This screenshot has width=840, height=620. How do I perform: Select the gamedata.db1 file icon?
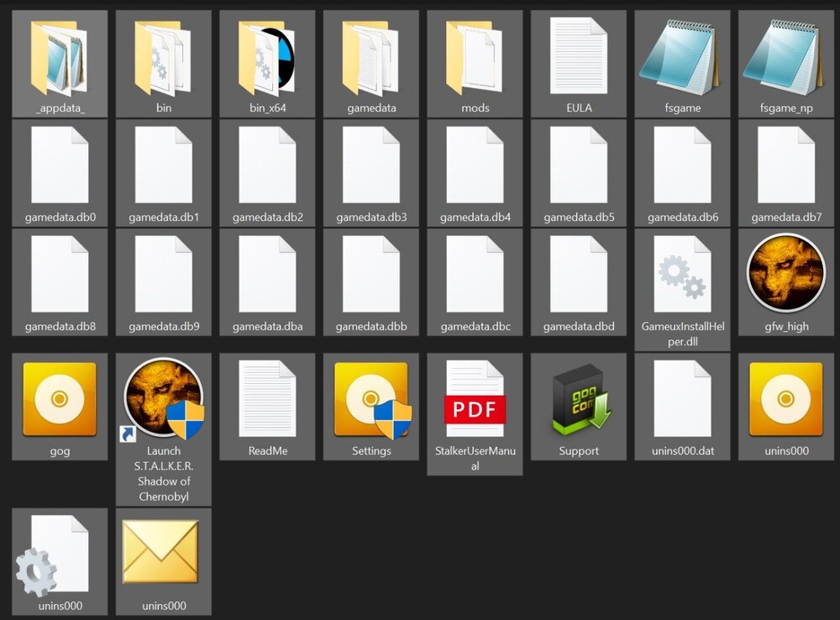tap(164, 165)
